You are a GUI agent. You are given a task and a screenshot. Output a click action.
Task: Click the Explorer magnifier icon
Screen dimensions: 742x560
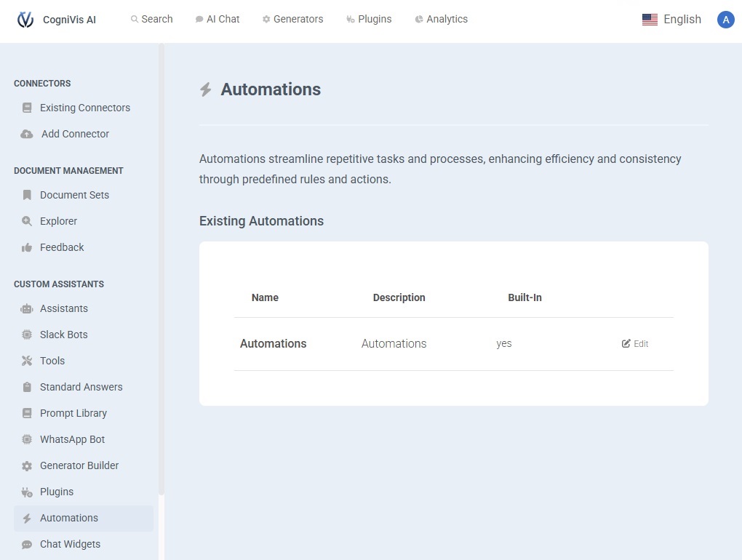point(27,221)
